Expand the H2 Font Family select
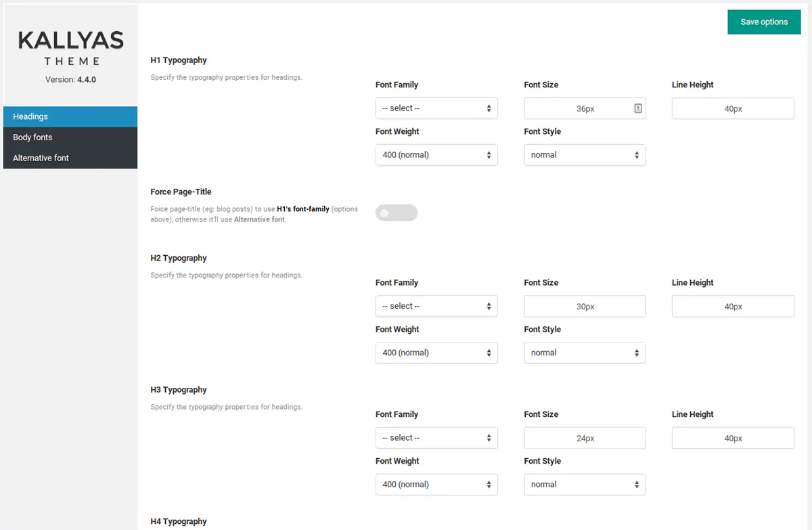812x530 pixels. tap(436, 307)
